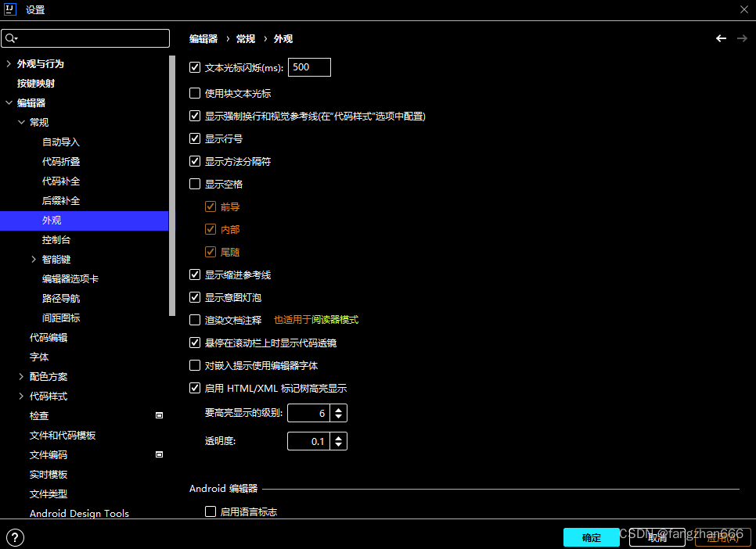Toggle the 文本光标闪烁 checkbox

coord(195,67)
